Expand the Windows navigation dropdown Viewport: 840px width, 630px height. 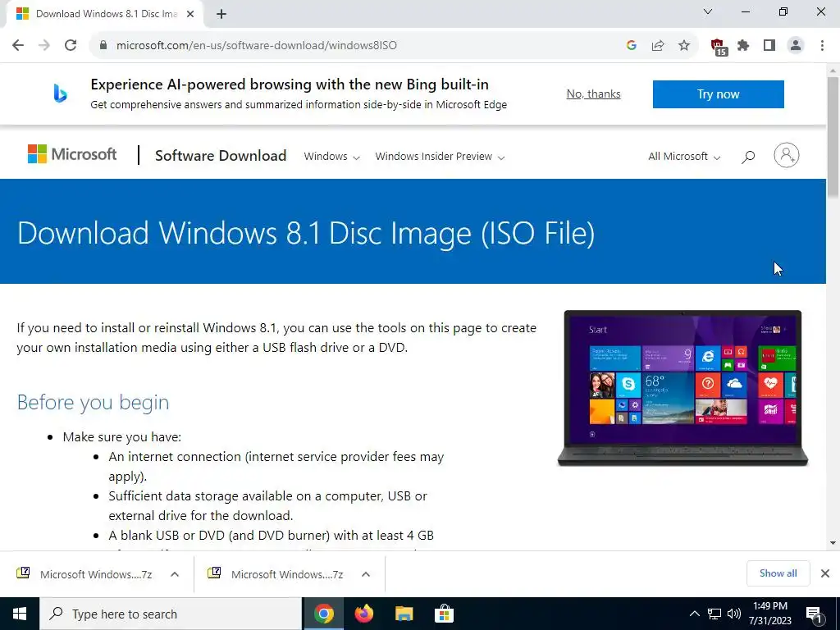pyautogui.click(x=331, y=157)
